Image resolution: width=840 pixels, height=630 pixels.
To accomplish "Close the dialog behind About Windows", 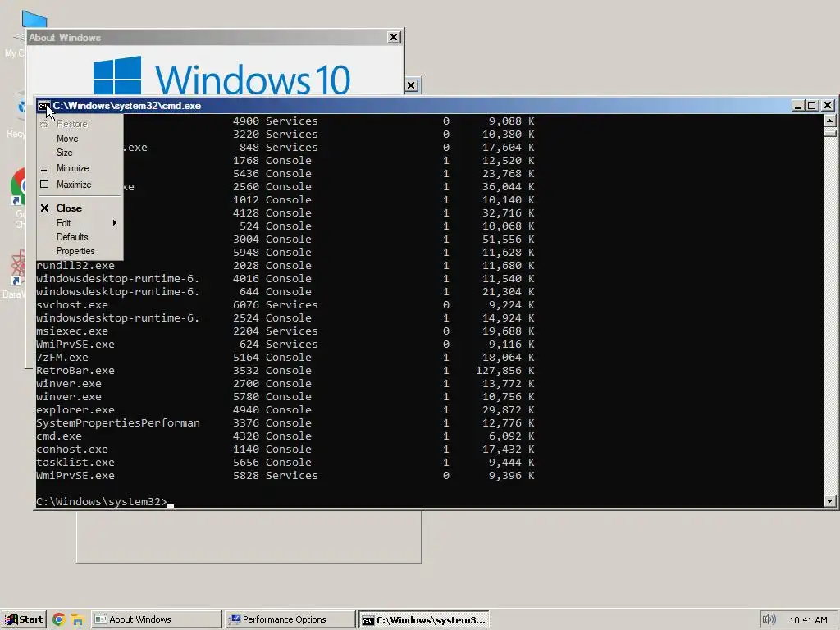I will pos(411,85).
